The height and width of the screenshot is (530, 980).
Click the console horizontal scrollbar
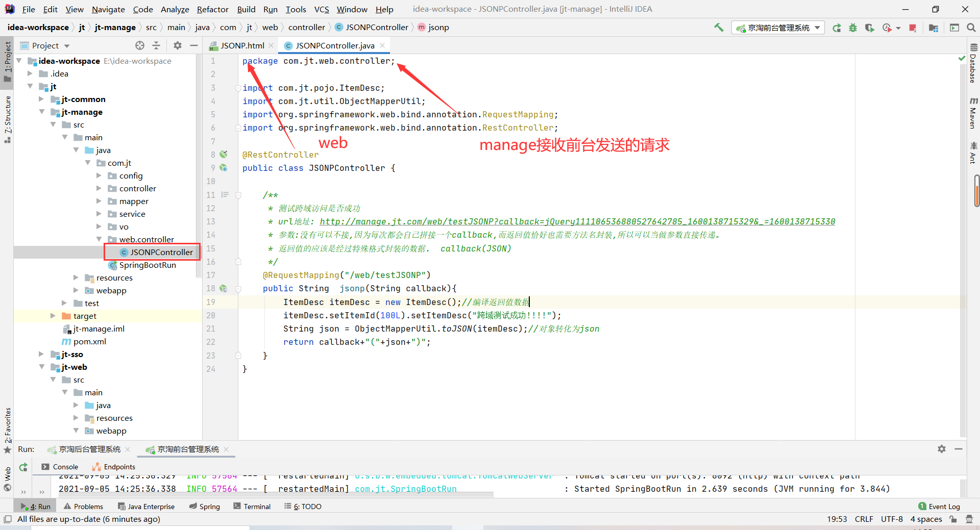click(x=276, y=494)
